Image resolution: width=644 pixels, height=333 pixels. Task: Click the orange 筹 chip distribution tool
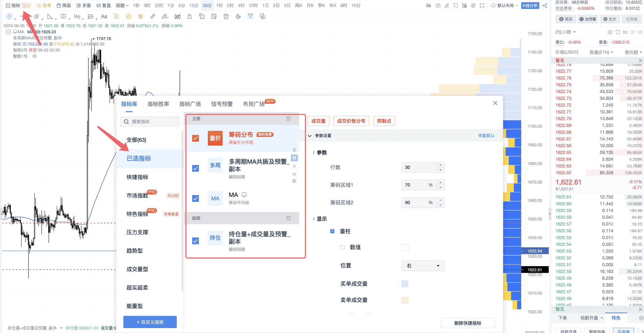click(x=141, y=17)
